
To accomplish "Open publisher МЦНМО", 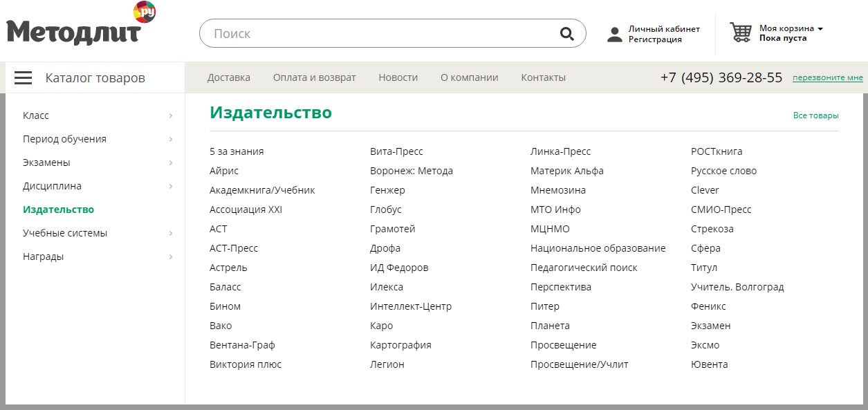I will pos(551,229).
